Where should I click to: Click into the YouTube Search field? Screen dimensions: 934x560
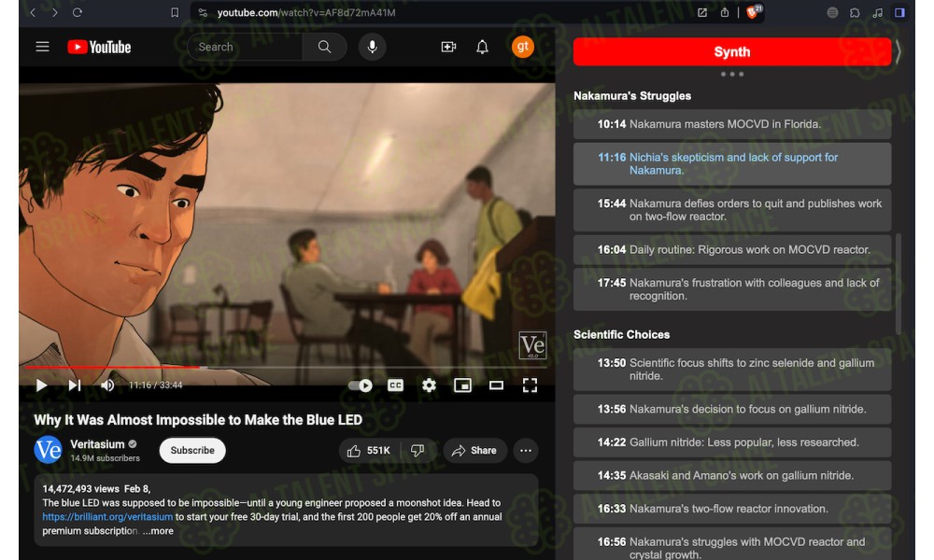click(x=245, y=47)
